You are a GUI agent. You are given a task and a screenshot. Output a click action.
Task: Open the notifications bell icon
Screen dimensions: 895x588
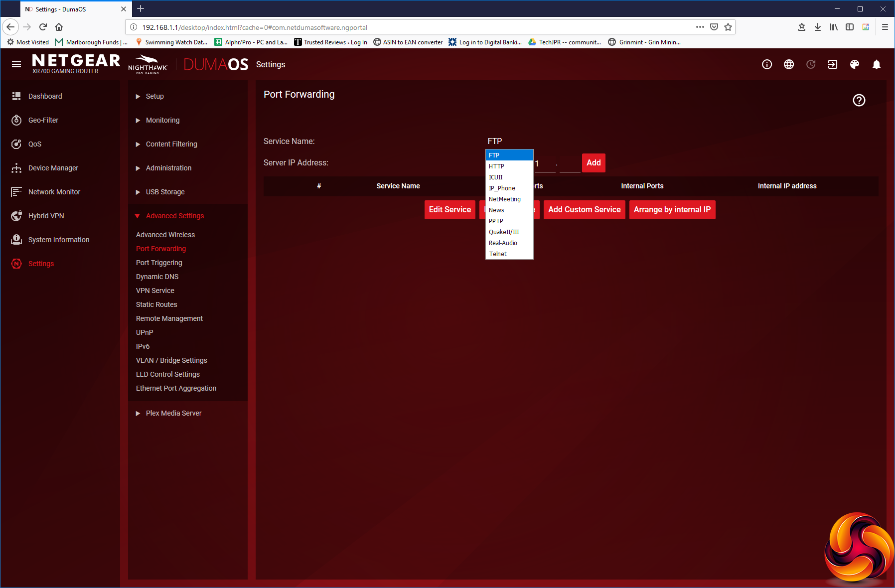click(877, 64)
